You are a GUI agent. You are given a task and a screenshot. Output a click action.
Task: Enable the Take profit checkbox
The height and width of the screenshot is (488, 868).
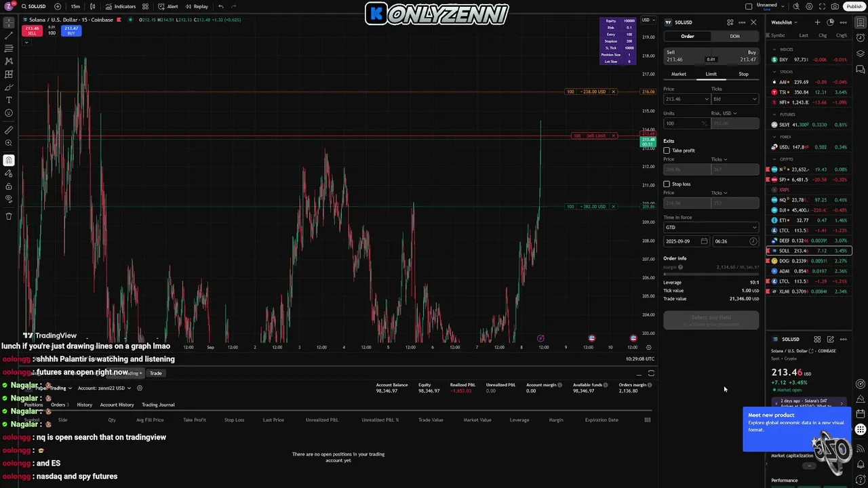(x=667, y=150)
